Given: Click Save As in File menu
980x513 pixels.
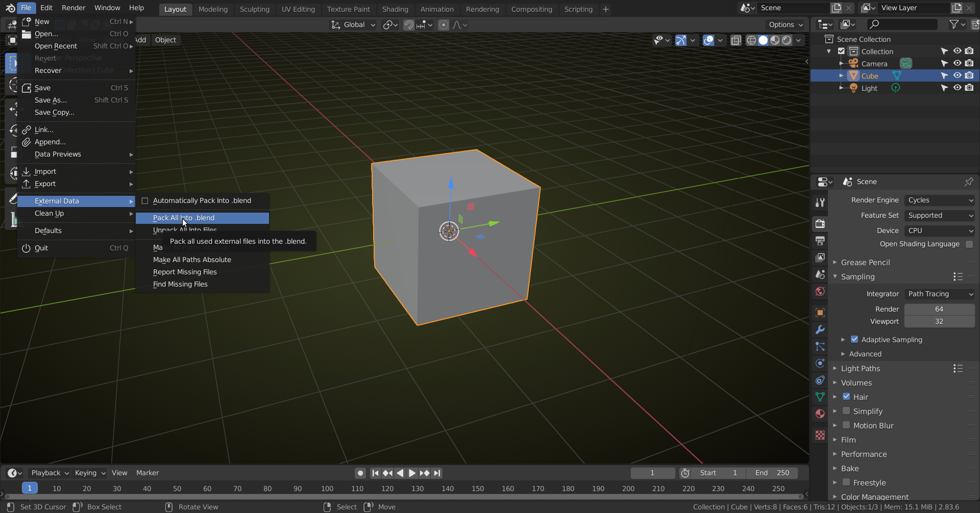Looking at the screenshot, I should point(77,100).
